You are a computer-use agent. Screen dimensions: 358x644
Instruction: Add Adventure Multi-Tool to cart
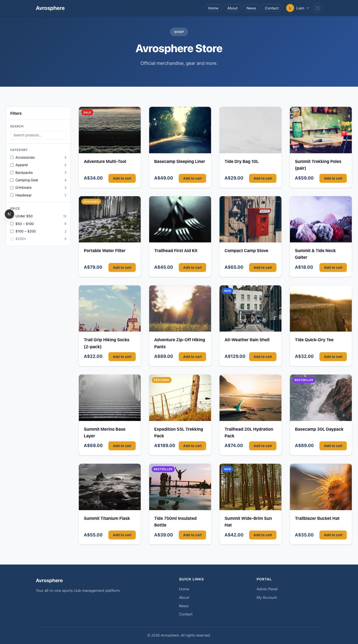(x=122, y=178)
